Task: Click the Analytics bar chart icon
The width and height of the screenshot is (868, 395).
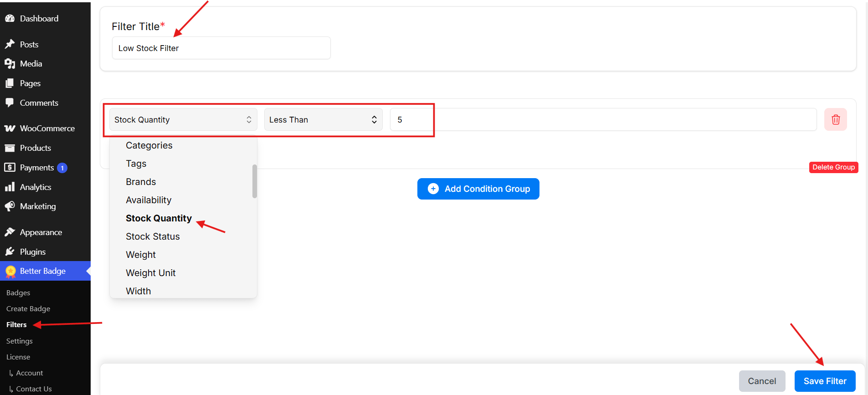Action: [10, 187]
